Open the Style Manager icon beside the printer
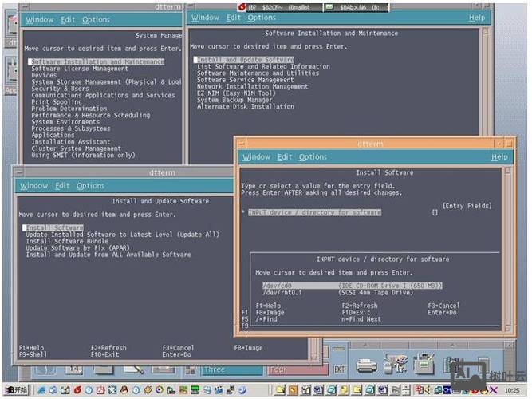The width and height of the screenshot is (532, 399). [x=394, y=366]
